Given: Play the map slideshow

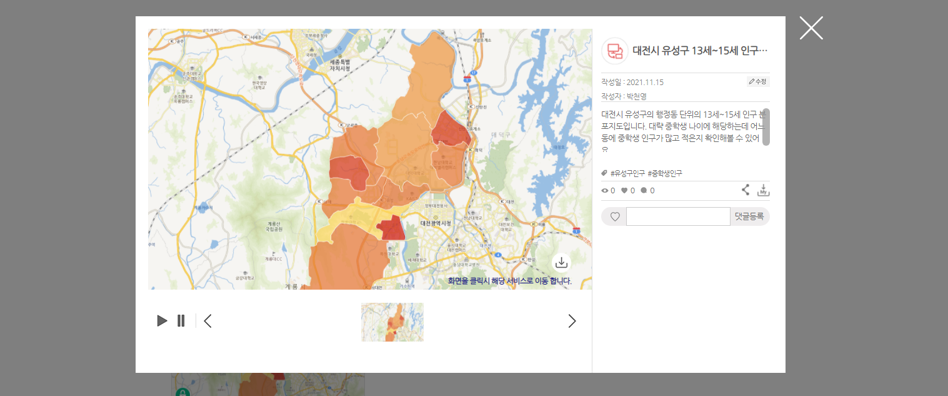Looking at the screenshot, I should [161, 321].
